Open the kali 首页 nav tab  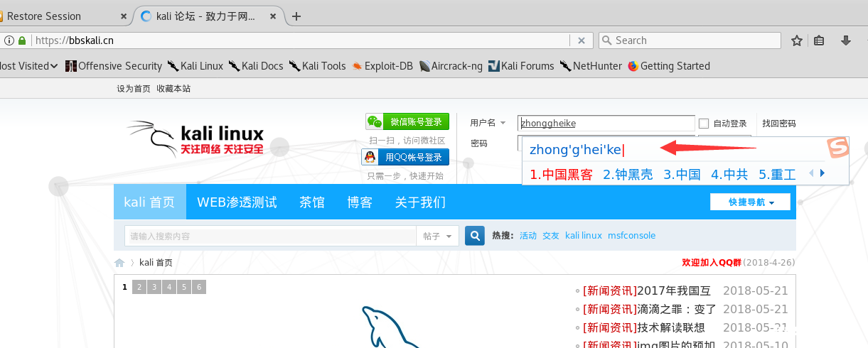[x=149, y=202]
